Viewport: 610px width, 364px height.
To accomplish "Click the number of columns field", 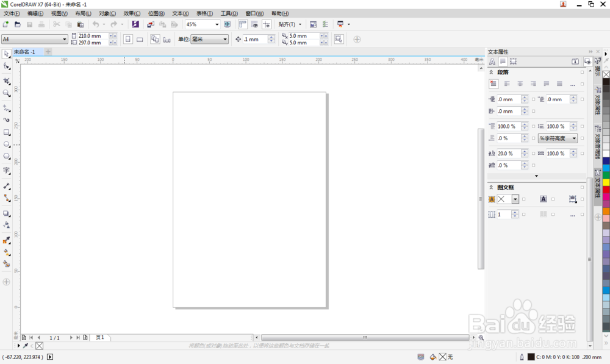I will point(504,215).
